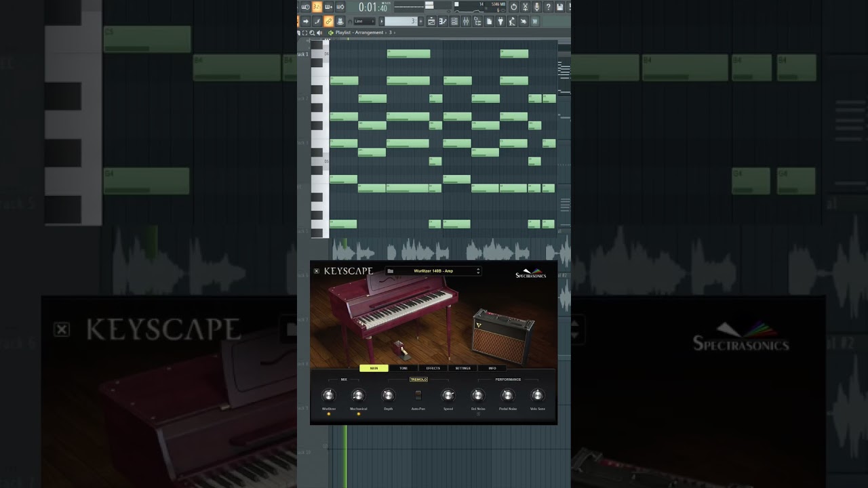This screenshot has height=488, width=868.
Task: Toggle the loop recording button
Action: 340,7
